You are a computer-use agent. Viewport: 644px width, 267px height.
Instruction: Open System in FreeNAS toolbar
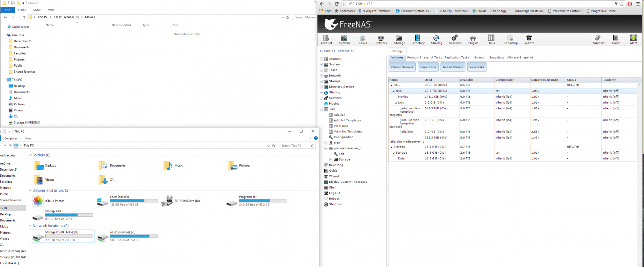click(x=344, y=40)
